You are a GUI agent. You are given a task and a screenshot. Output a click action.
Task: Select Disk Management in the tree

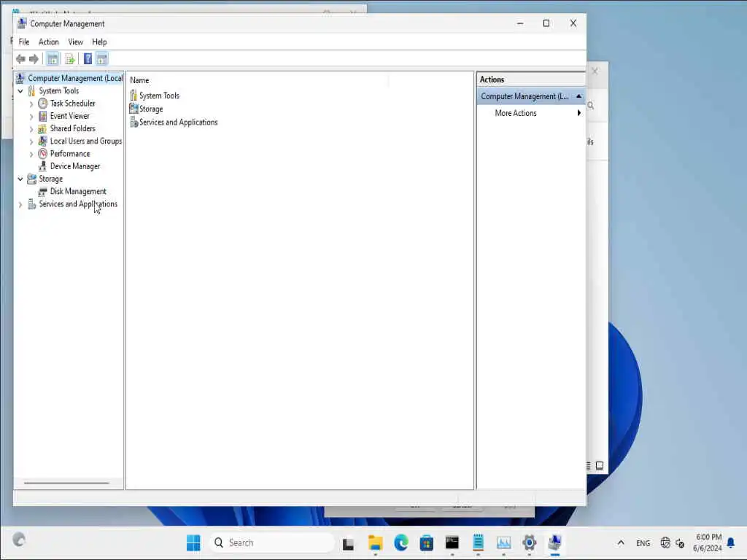(x=78, y=192)
